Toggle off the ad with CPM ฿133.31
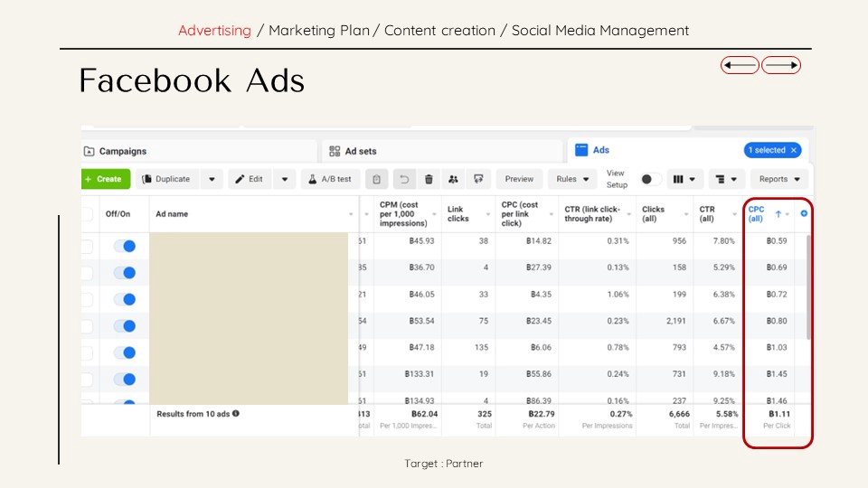 coord(125,379)
